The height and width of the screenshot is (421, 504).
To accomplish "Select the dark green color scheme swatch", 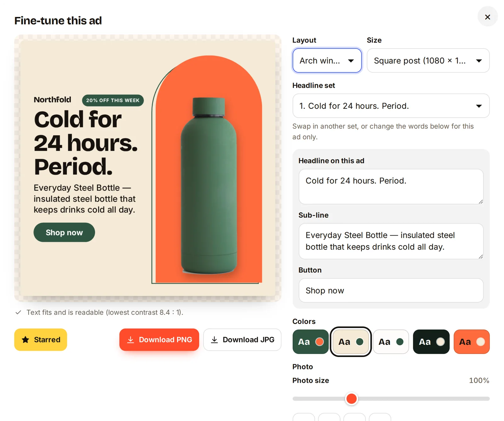I will point(311,342).
